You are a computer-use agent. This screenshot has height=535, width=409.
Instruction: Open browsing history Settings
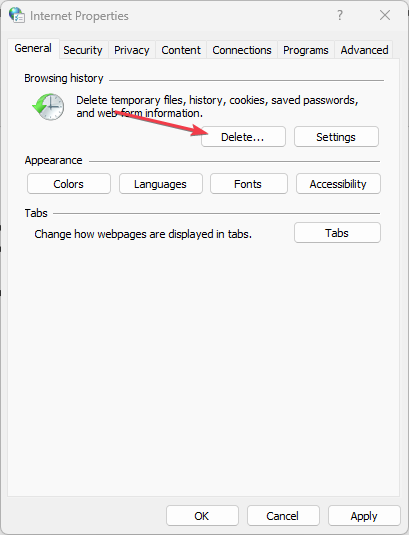[x=336, y=137]
